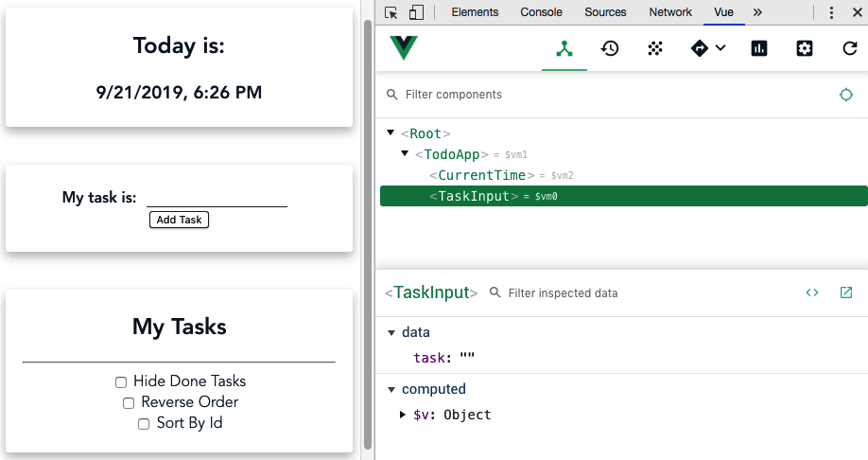Image resolution: width=868 pixels, height=460 pixels.
Task: Switch to the Network tab
Action: 670,12
